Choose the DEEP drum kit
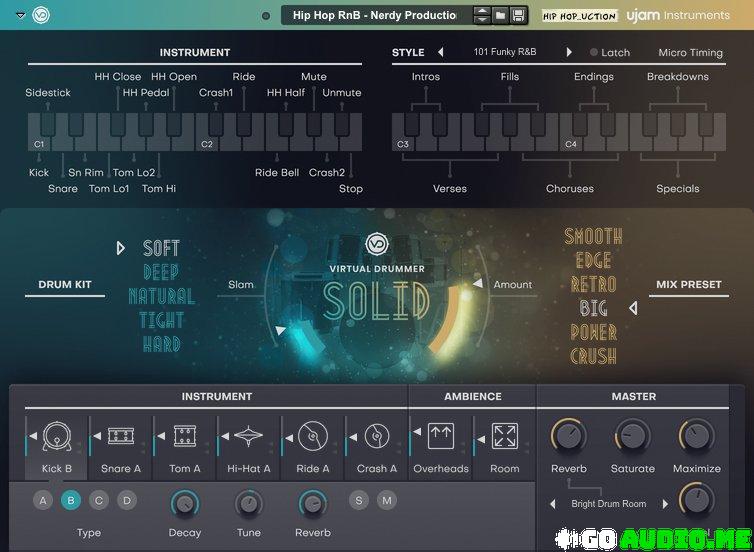Image resolution: width=754 pixels, height=552 pixels. coord(161,272)
